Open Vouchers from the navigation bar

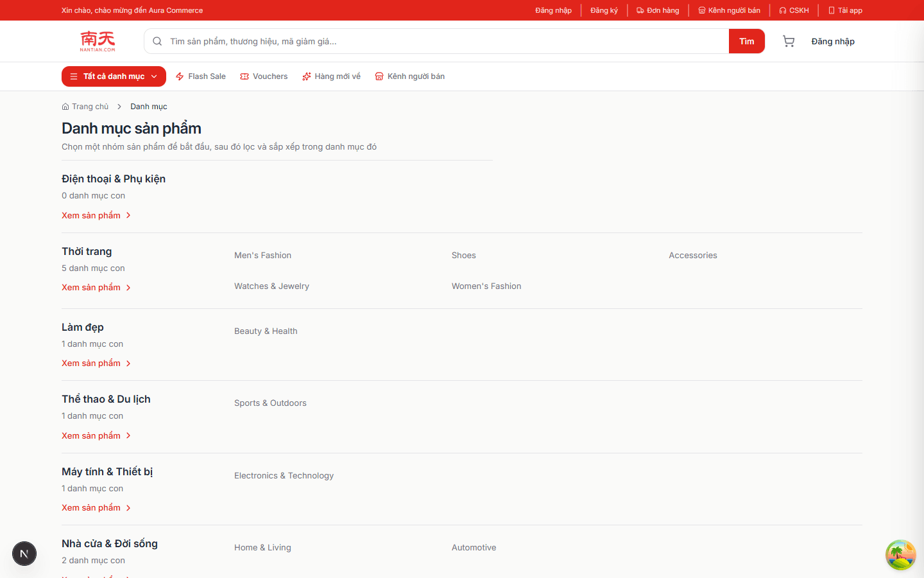pyautogui.click(x=264, y=76)
